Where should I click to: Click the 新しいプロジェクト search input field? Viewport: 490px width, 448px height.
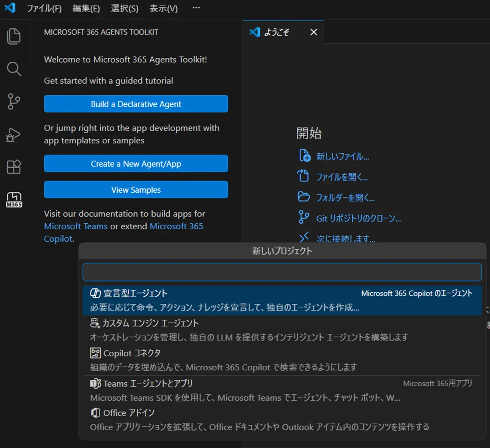coord(282,272)
